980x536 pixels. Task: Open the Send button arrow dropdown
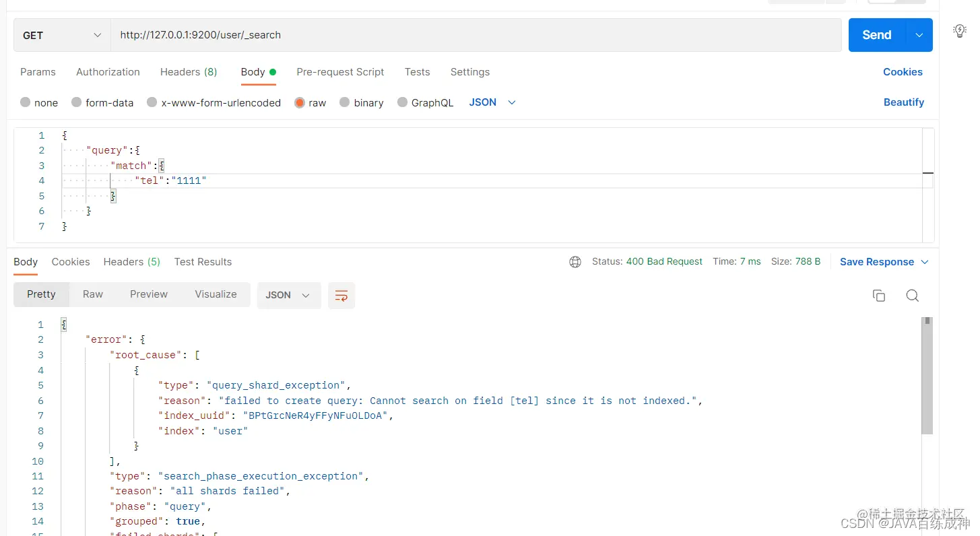tap(919, 35)
